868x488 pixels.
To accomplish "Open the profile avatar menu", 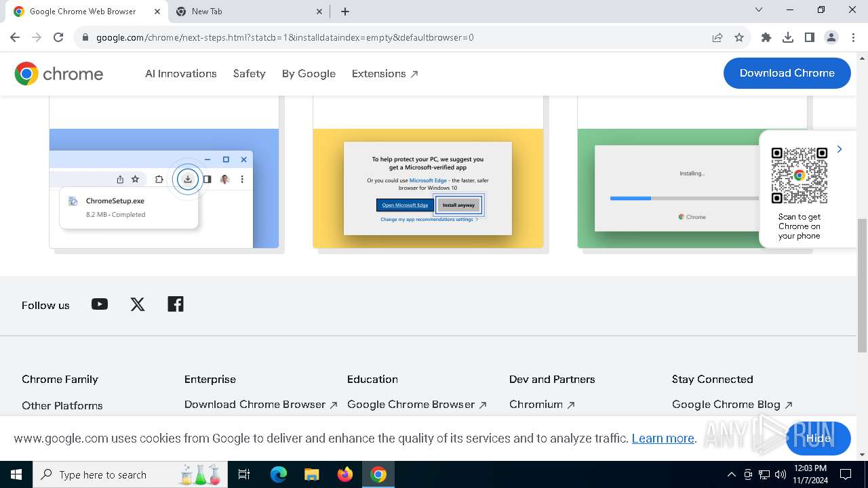I will [831, 37].
